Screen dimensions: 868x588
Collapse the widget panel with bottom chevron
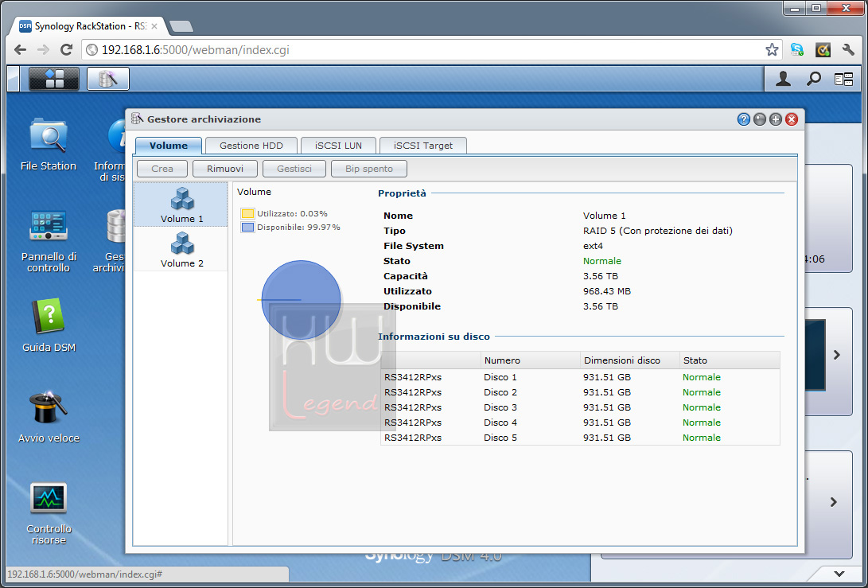pos(839,574)
